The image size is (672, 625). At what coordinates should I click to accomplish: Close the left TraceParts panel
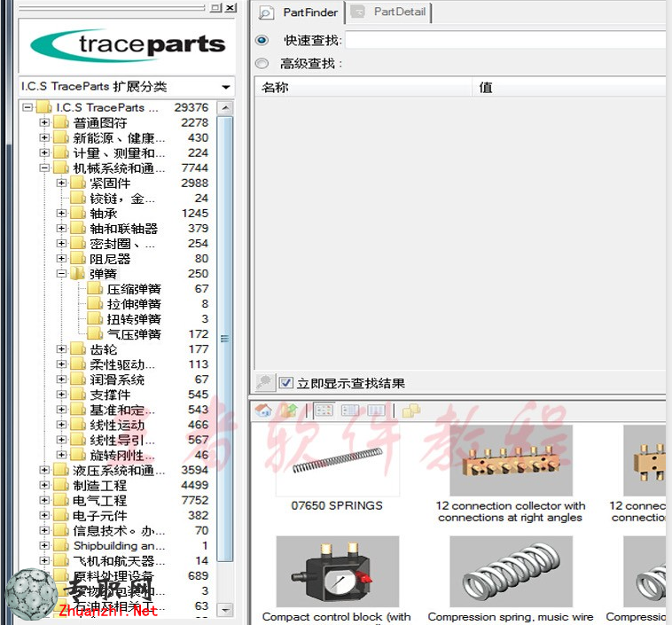pyautogui.click(x=231, y=7)
